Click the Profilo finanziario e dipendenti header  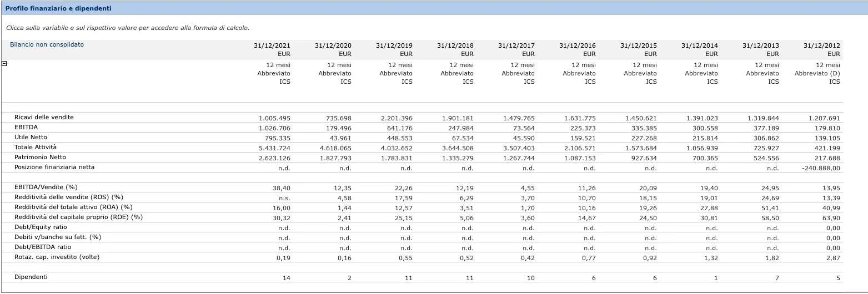(x=58, y=9)
